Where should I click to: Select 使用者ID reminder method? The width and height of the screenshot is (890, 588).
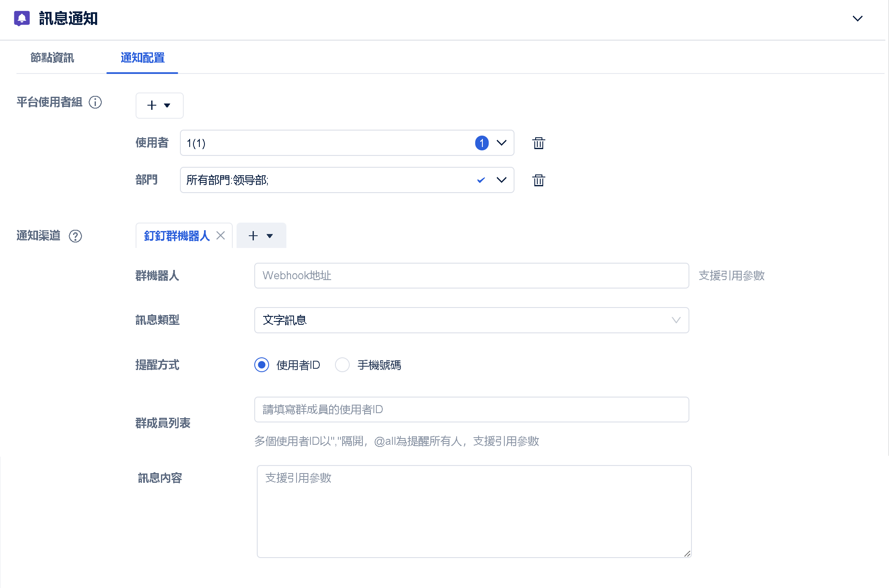point(262,365)
